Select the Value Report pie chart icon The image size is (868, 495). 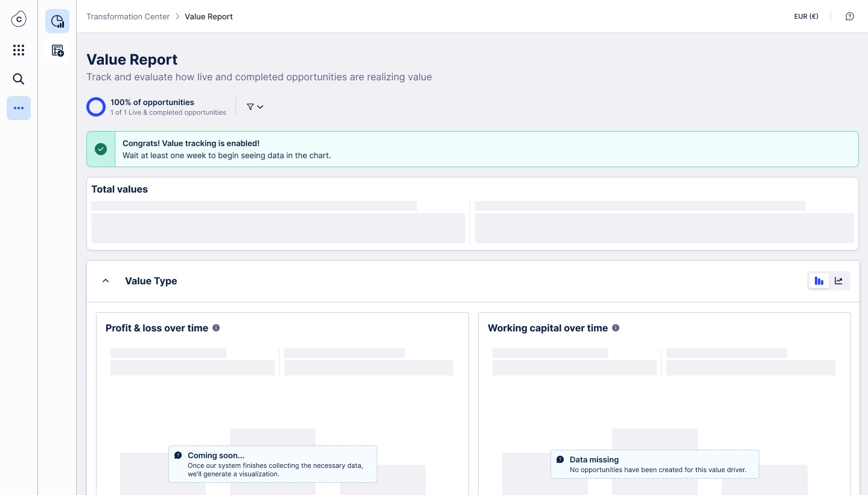tap(57, 21)
